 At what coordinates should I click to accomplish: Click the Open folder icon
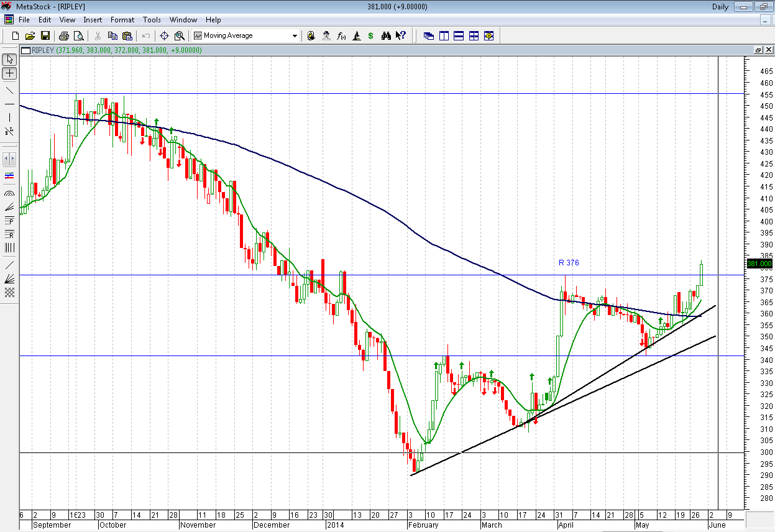[30, 36]
